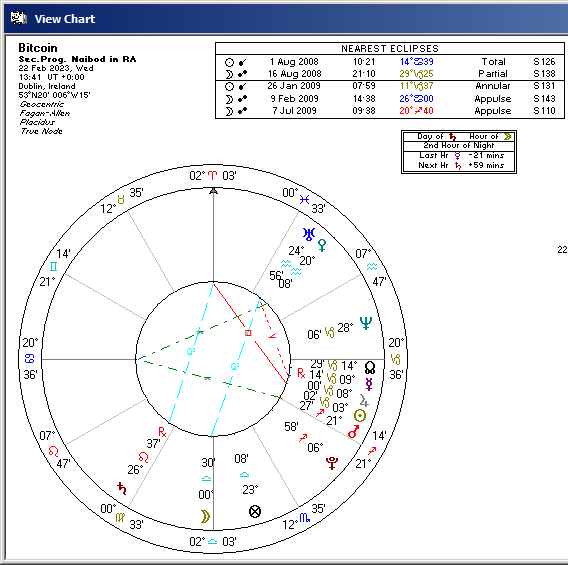Click the Sun glyph in the chart
568x565 pixels.
(x=359, y=415)
